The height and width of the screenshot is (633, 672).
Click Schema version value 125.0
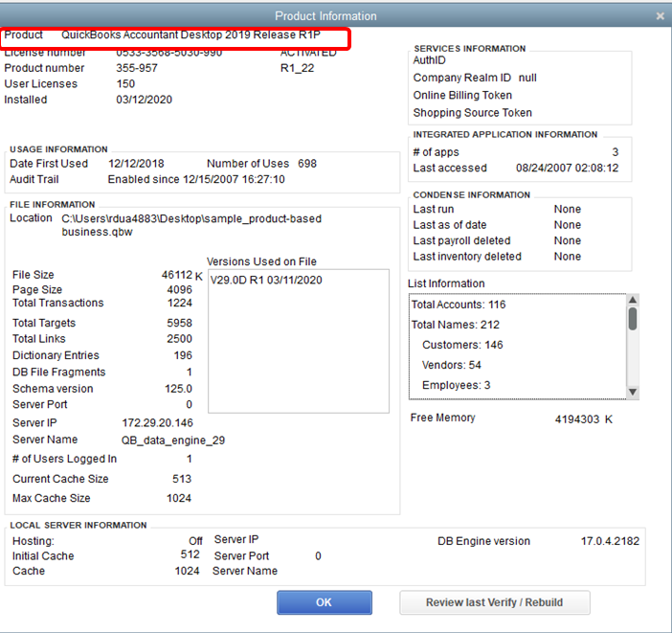coord(178,389)
